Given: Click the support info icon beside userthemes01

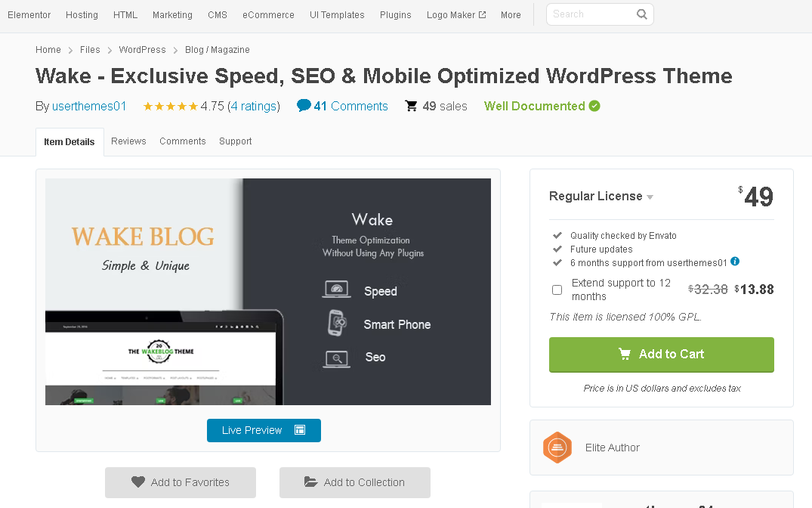Looking at the screenshot, I should (735, 262).
